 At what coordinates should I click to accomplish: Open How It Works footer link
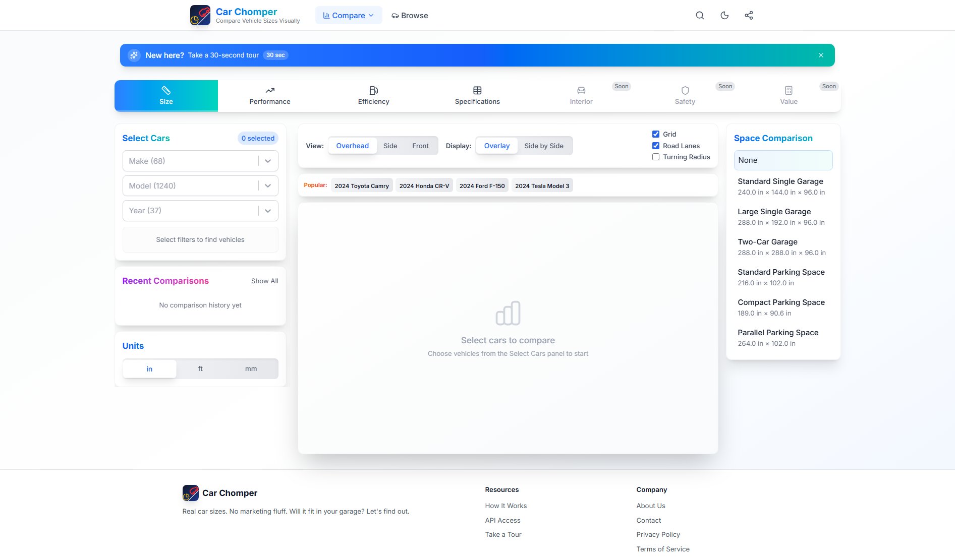[506, 506]
